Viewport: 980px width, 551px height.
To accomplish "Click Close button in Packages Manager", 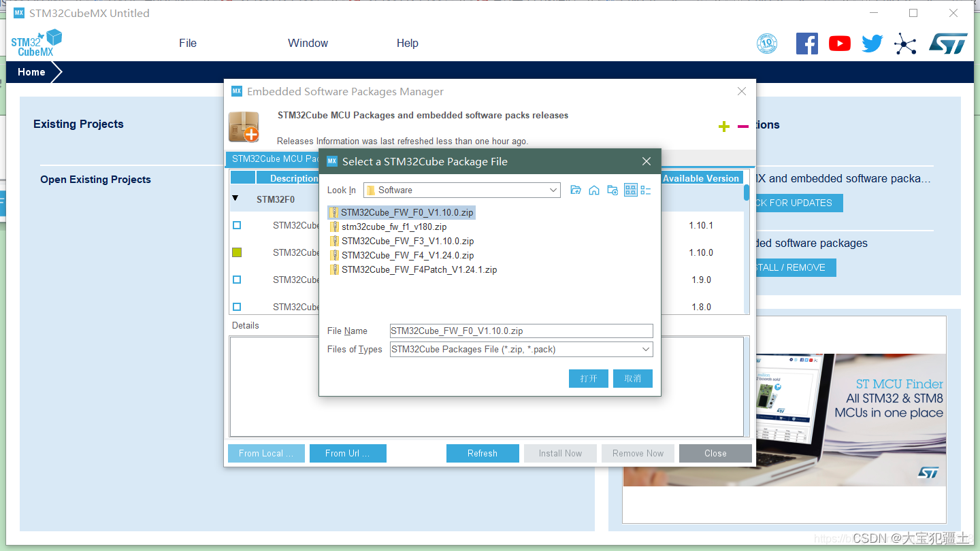I will [x=715, y=454].
